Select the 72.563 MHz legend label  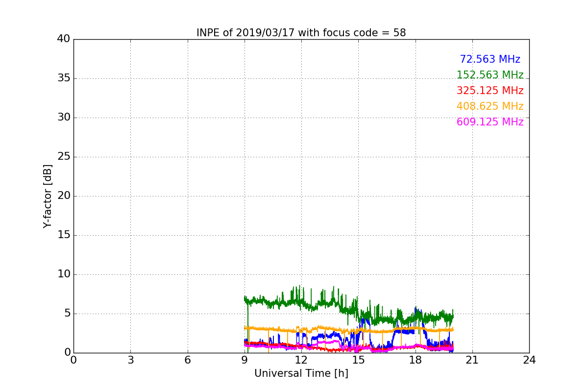coord(490,59)
